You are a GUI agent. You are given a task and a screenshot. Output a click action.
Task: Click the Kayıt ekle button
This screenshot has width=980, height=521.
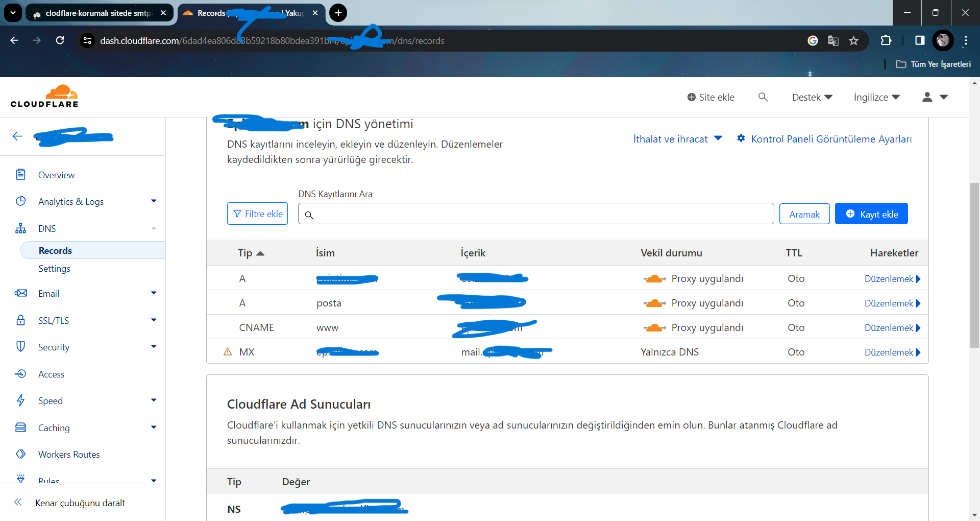point(871,214)
